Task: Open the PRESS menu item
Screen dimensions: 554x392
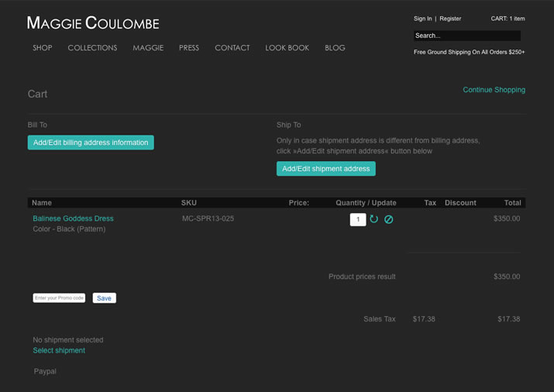Action: pos(189,48)
